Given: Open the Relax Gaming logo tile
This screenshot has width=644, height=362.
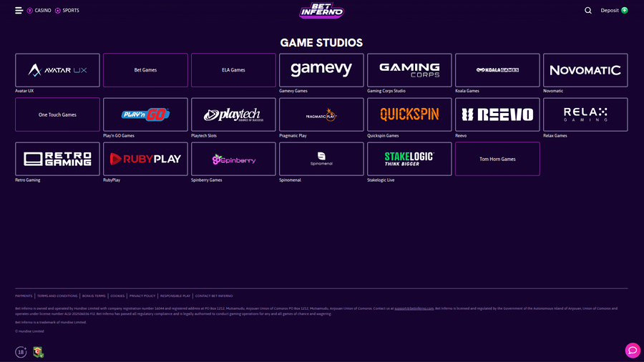Looking at the screenshot, I should tap(585, 114).
